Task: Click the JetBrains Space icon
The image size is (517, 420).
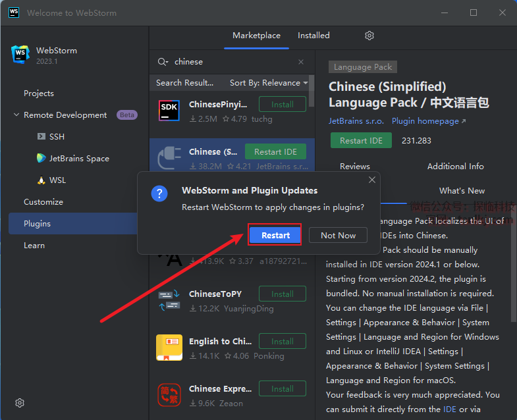Action: (x=41, y=158)
